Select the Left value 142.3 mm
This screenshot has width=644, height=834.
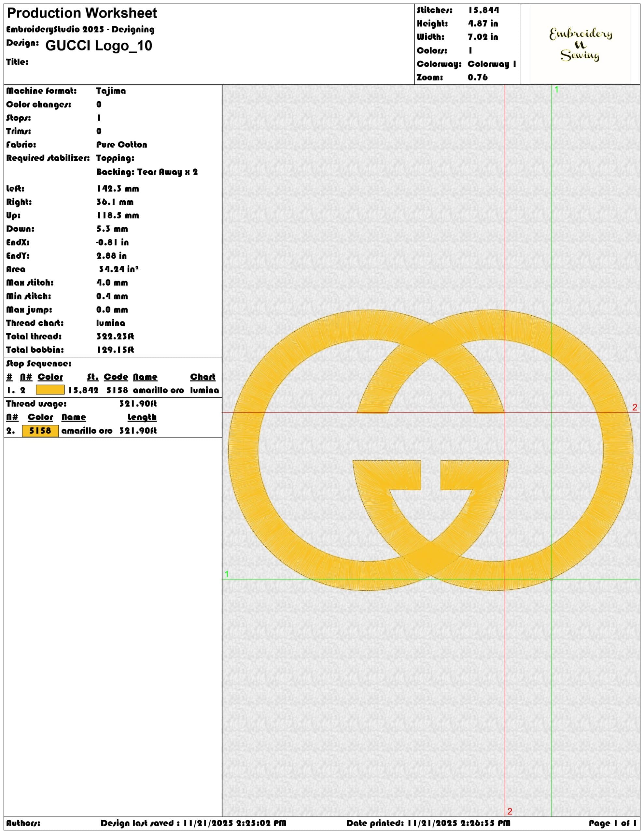(x=118, y=189)
